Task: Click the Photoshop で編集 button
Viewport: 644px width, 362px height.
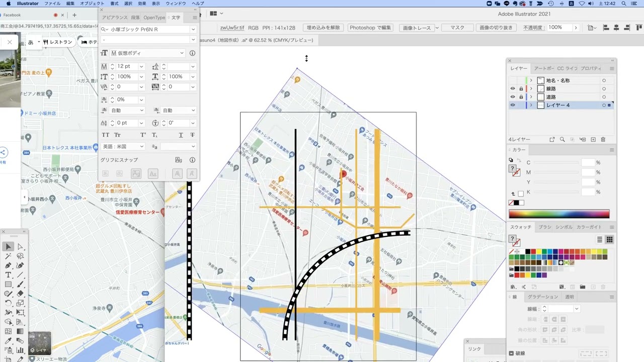Action: [x=370, y=28]
